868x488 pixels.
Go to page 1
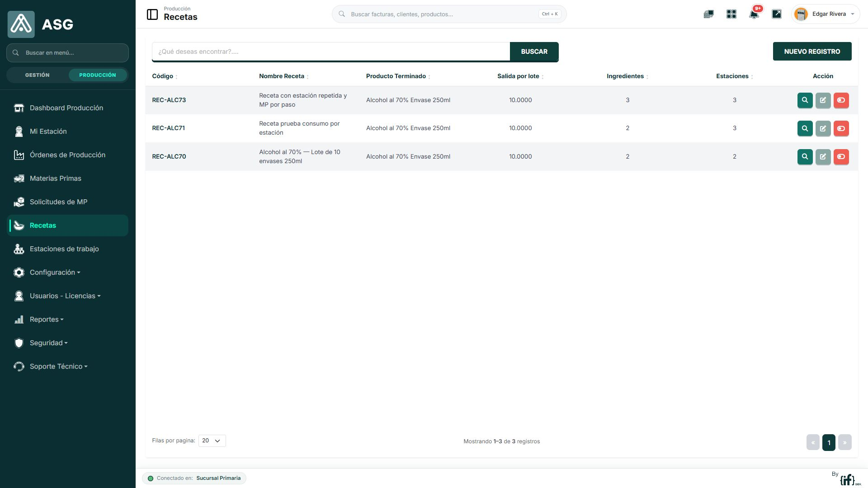point(829,442)
